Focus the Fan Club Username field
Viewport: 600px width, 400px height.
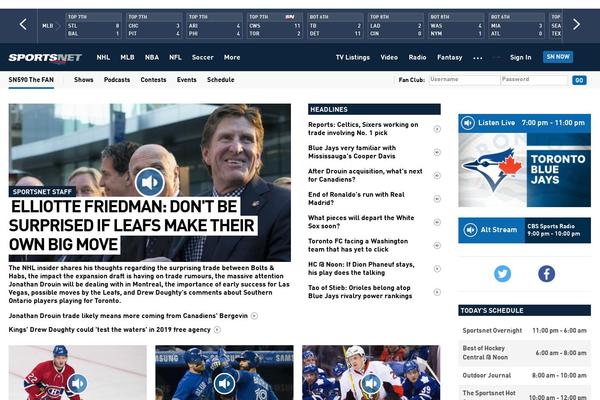464,80
